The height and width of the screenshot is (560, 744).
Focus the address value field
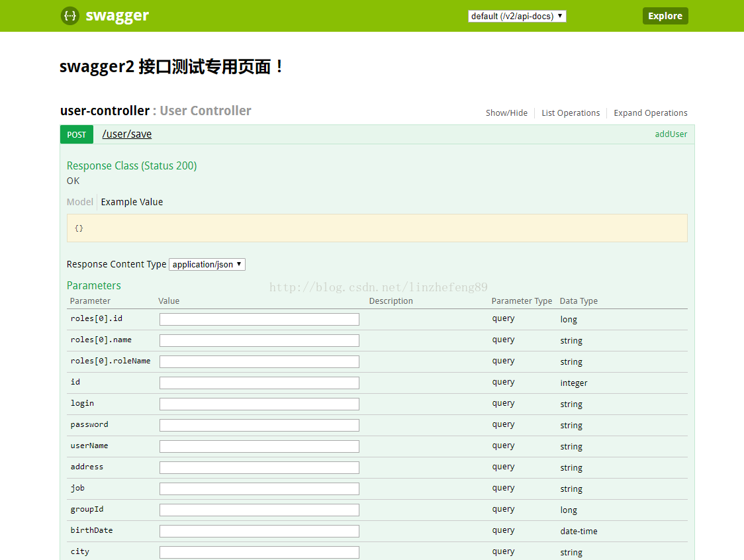(259, 468)
